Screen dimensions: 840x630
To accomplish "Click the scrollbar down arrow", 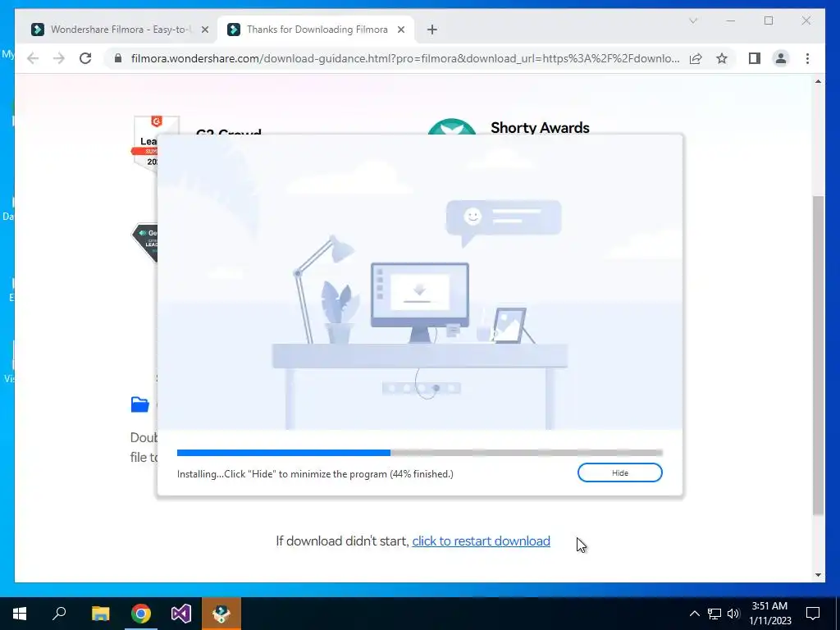I will (x=818, y=575).
